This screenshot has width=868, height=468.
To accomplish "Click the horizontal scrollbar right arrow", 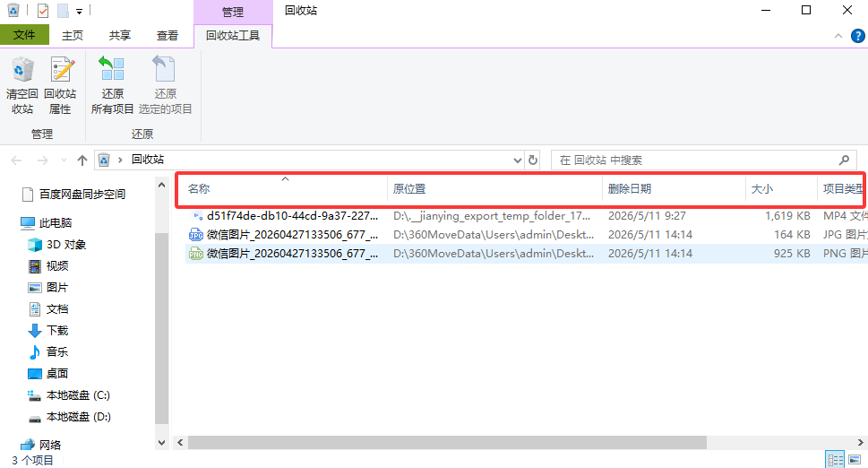I will (x=860, y=443).
